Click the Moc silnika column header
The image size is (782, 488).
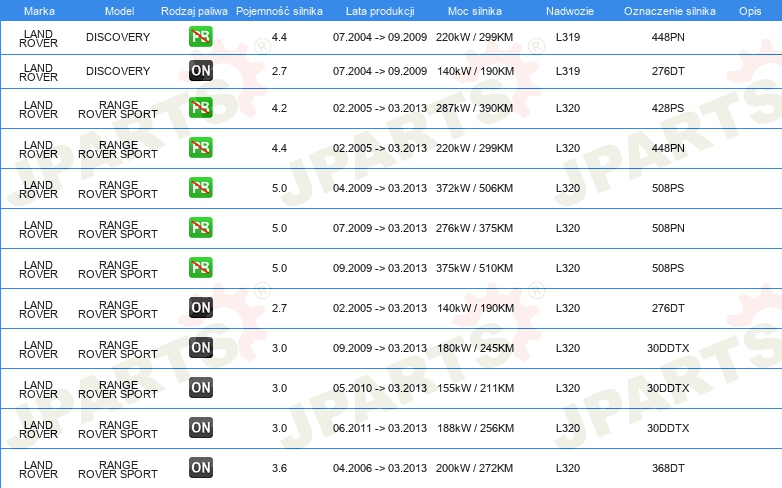pos(475,11)
